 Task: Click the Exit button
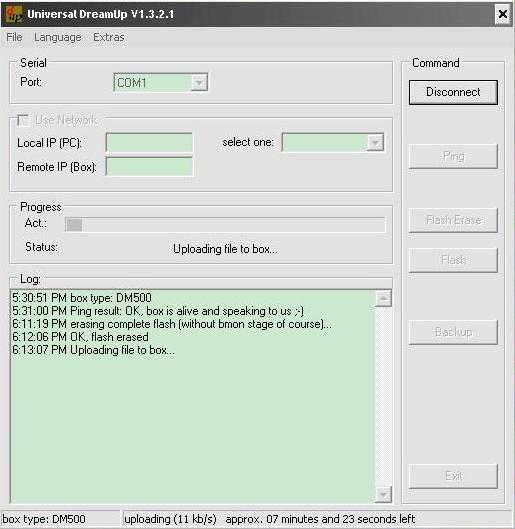[453, 476]
